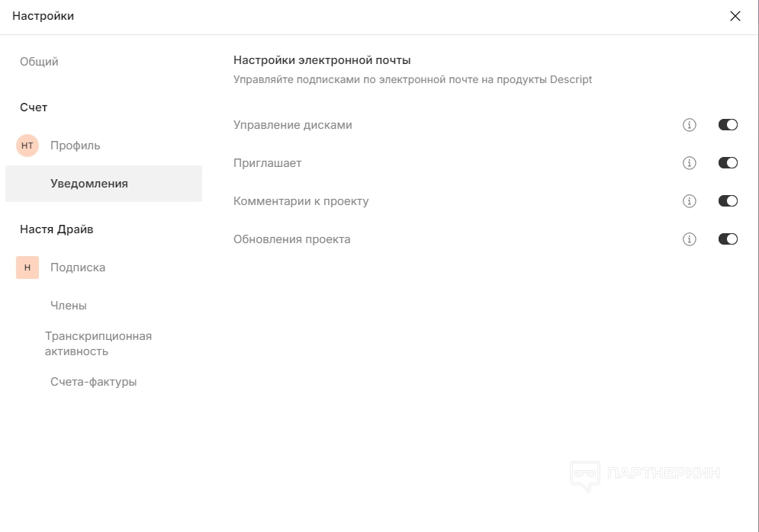Viewport: 759px width, 532px height.
Task: Toggle Обновления проекта email switch
Action: pos(728,239)
